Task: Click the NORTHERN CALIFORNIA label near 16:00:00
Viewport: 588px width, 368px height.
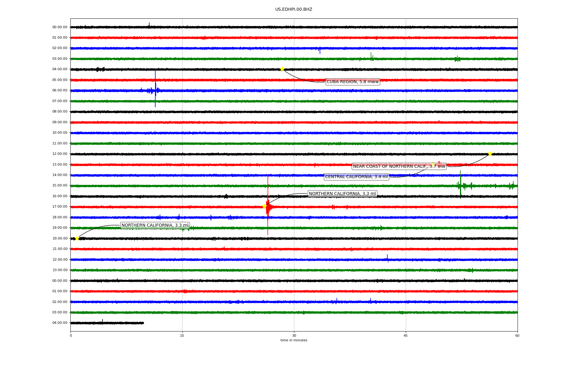Action: tap(342, 194)
